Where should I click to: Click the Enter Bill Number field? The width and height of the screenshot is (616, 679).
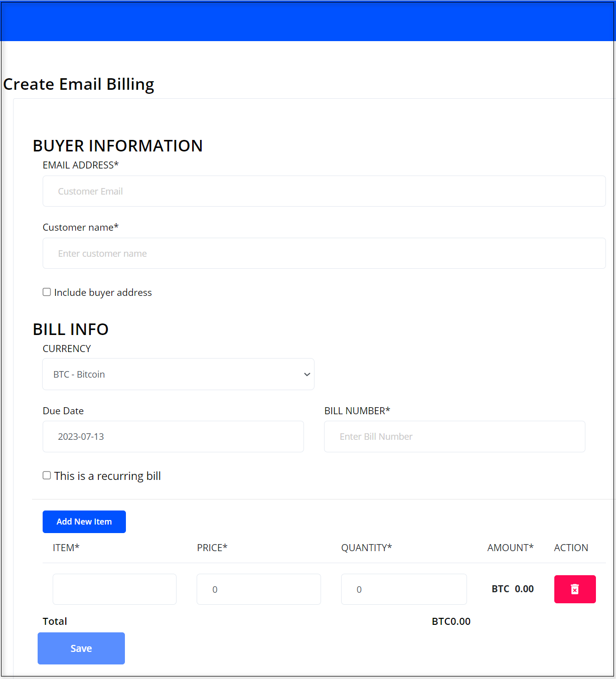click(454, 436)
